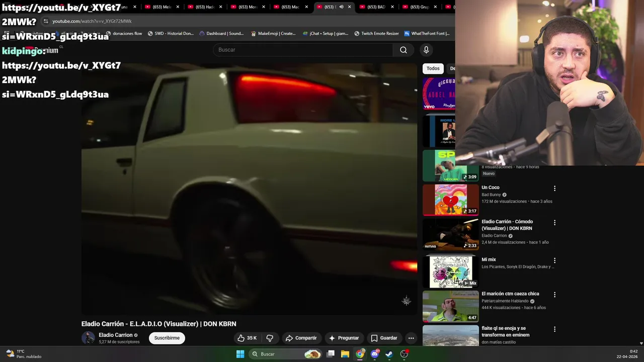
Task: Click the E.L.A.D.I.O video player
Action: tap(249, 189)
